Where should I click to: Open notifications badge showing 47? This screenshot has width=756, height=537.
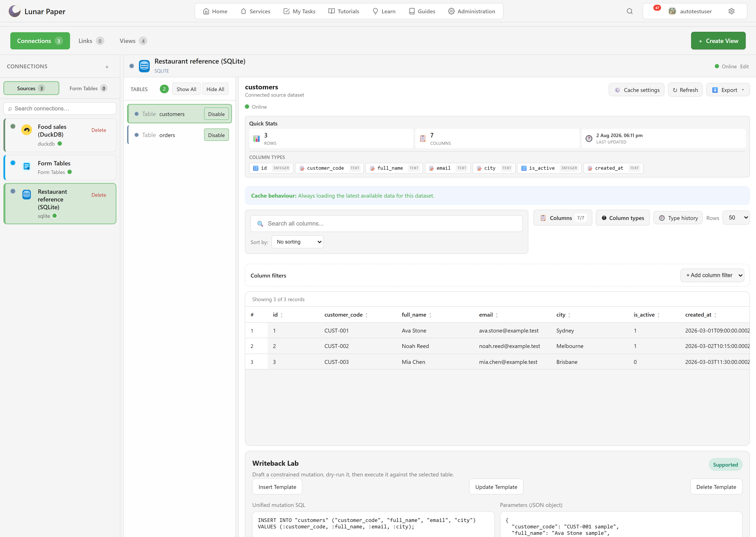pos(657,8)
